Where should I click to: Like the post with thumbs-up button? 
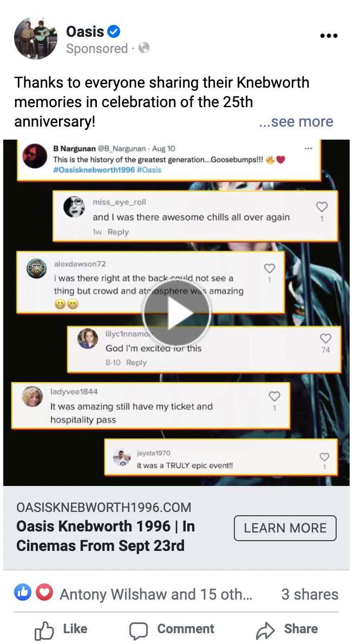tap(61, 629)
